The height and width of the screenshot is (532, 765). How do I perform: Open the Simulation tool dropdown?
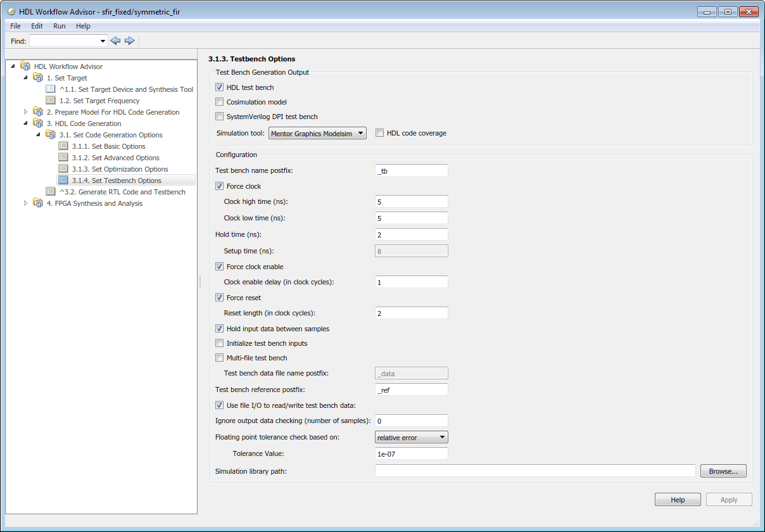pos(317,133)
